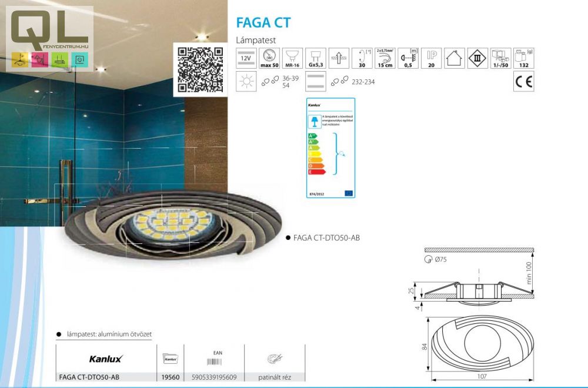Click the patinált réz color cell

[275, 377]
